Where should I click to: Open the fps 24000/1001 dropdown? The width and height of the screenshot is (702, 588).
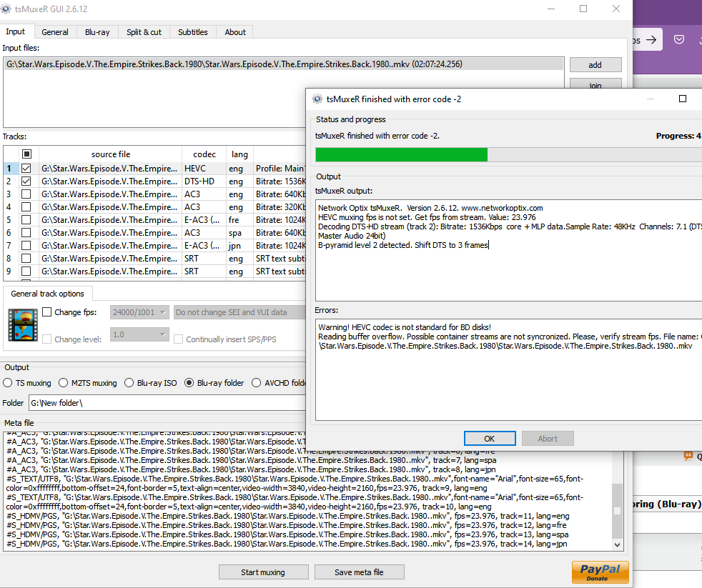(x=139, y=312)
